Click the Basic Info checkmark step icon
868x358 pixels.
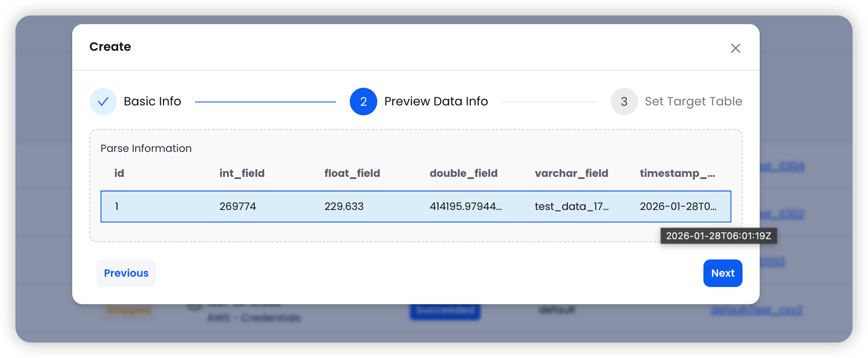point(103,102)
